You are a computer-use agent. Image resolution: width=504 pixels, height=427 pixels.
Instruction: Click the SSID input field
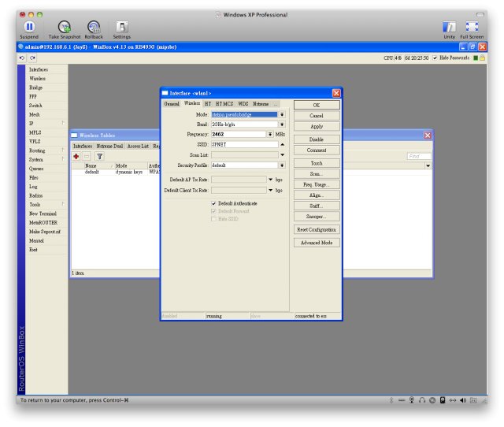point(244,145)
